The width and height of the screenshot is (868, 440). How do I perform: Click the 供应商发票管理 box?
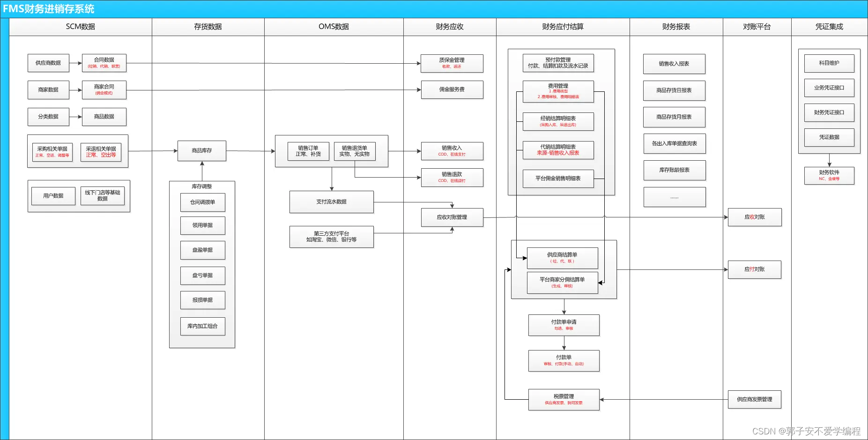tap(755, 399)
